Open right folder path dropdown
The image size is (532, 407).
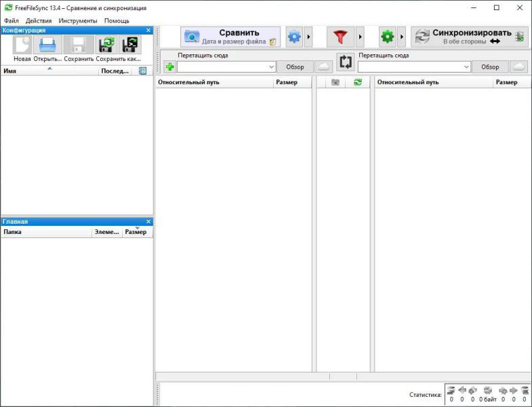pyautogui.click(x=466, y=67)
